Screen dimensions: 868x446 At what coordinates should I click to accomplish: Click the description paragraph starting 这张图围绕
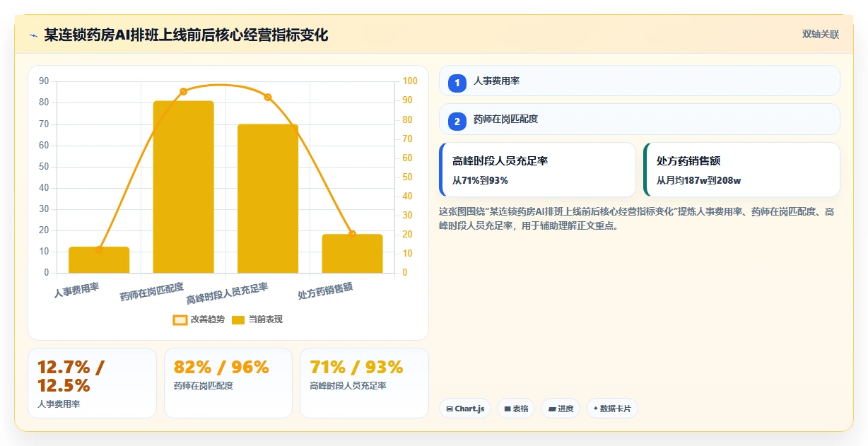pyautogui.click(x=637, y=218)
